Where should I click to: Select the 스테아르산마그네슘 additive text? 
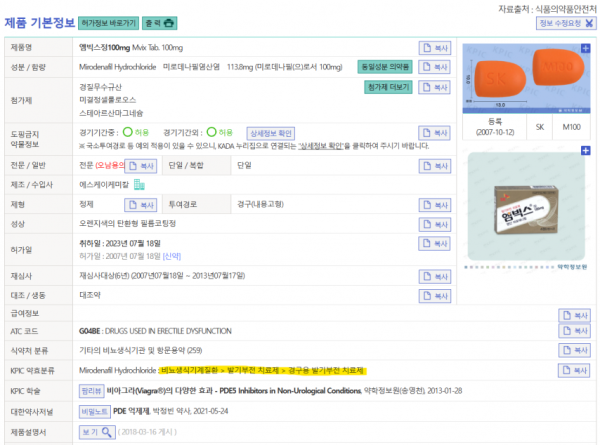click(111, 113)
